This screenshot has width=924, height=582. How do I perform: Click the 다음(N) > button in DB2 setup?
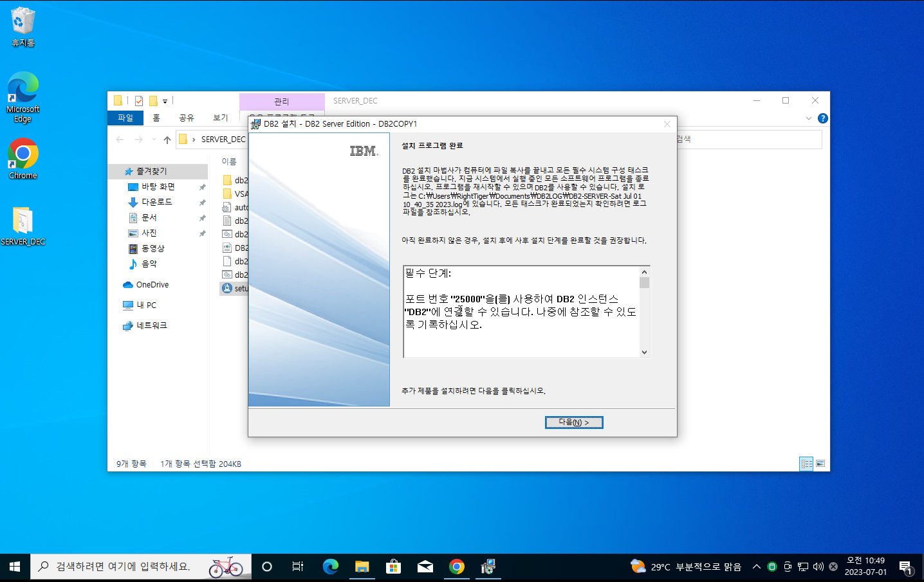574,423
